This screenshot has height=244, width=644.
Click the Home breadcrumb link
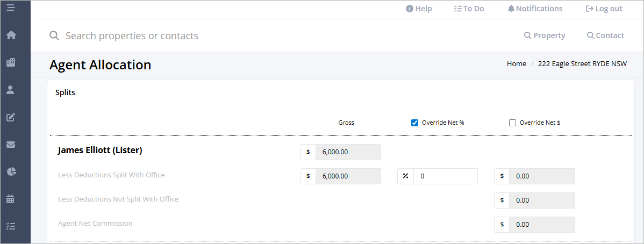click(x=516, y=63)
